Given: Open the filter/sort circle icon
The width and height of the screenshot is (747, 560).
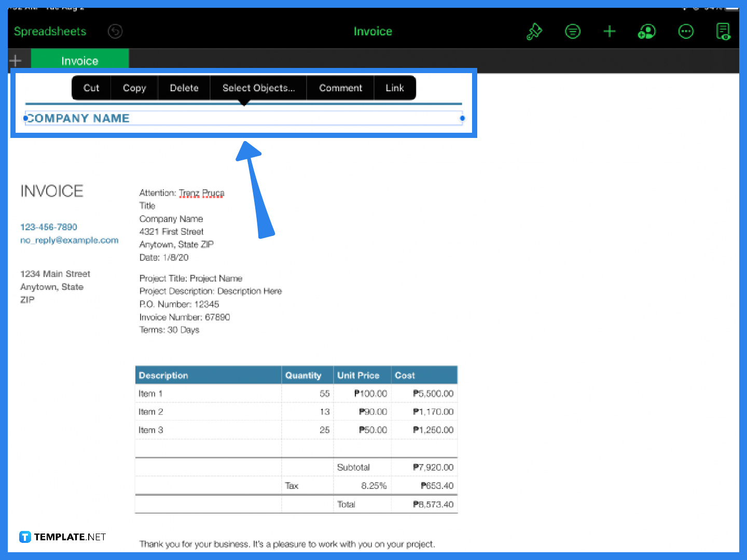Looking at the screenshot, I should (x=573, y=31).
